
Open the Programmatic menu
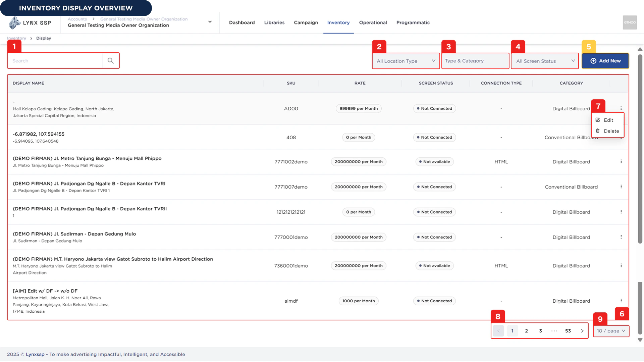point(413,22)
